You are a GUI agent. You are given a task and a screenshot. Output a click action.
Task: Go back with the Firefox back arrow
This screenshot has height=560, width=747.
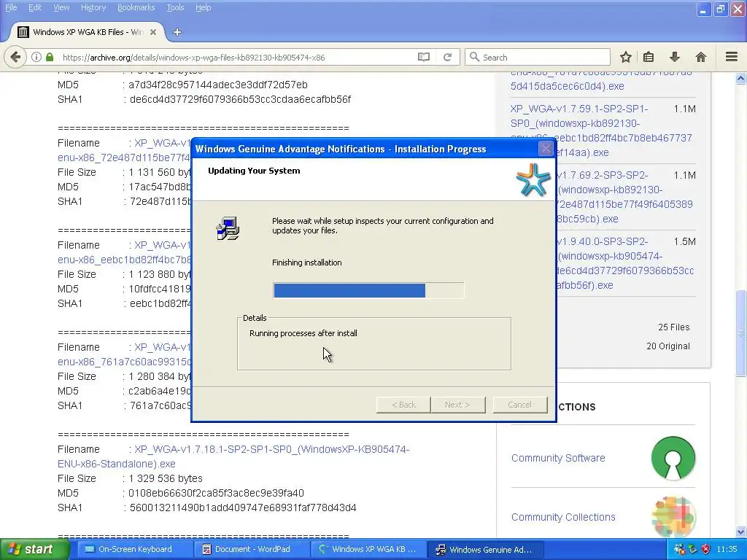15,57
